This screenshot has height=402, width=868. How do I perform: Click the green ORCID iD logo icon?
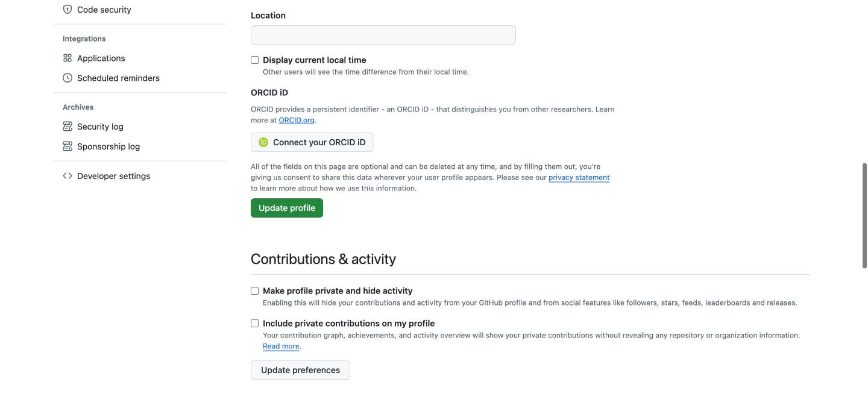[263, 142]
